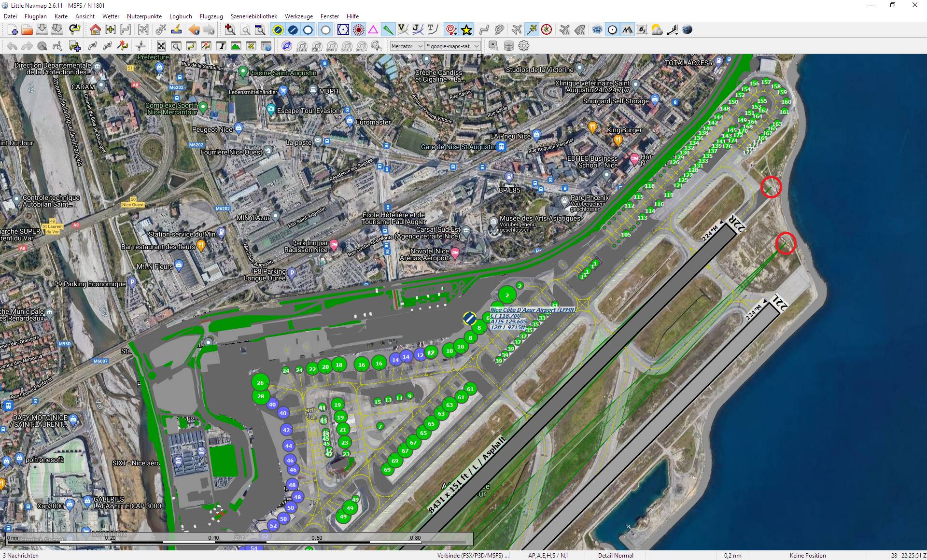Toggle wind barbs display icon
Screen dimensions: 927x560
[672, 29]
